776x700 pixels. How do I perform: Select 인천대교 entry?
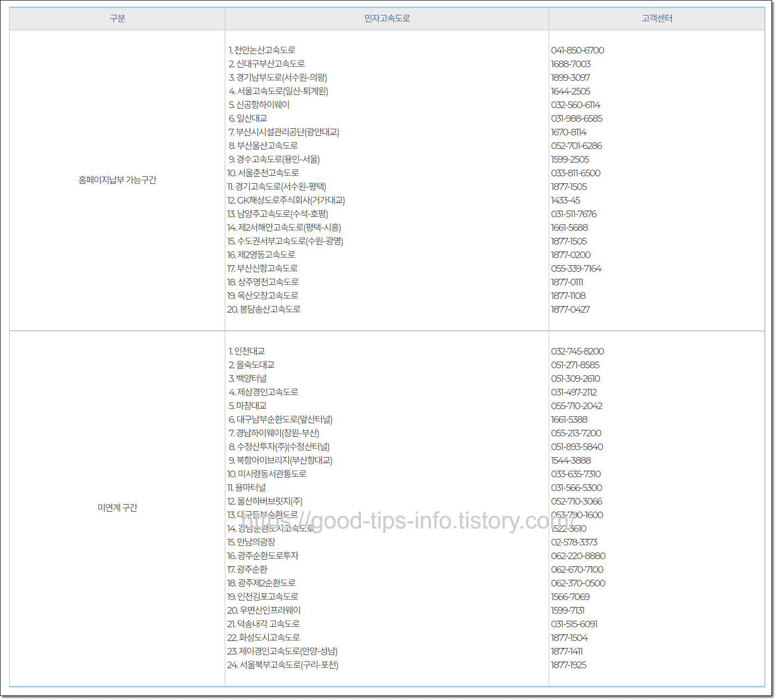pyautogui.click(x=247, y=351)
